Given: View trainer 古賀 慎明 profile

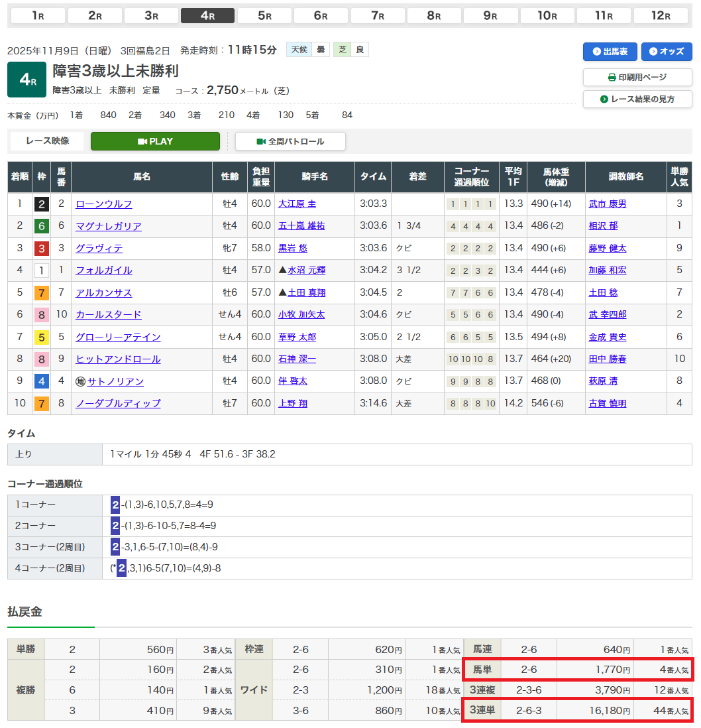Looking at the screenshot, I should coord(608,403).
